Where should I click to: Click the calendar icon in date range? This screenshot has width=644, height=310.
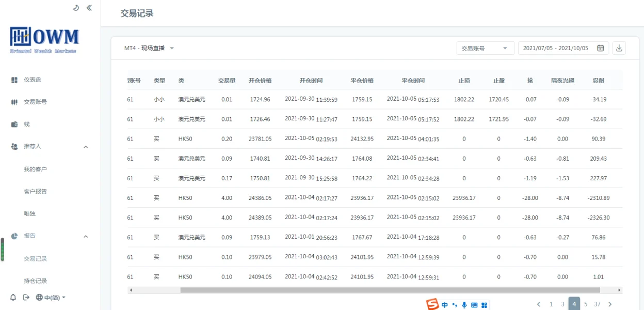[x=600, y=48]
